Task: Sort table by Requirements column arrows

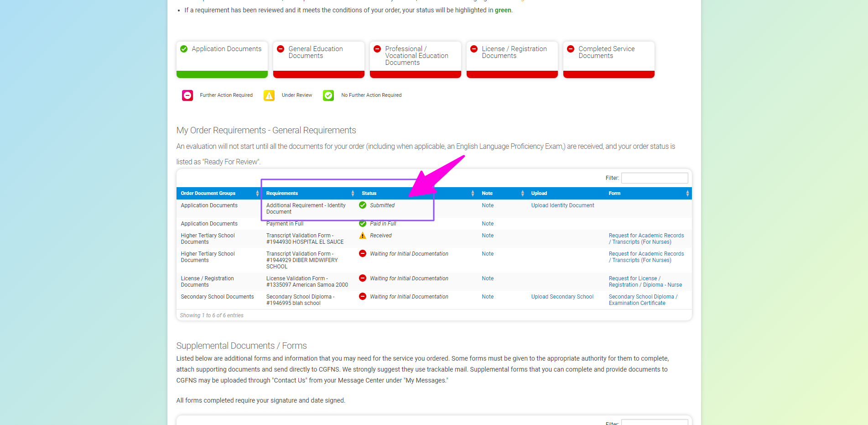Action: [353, 194]
